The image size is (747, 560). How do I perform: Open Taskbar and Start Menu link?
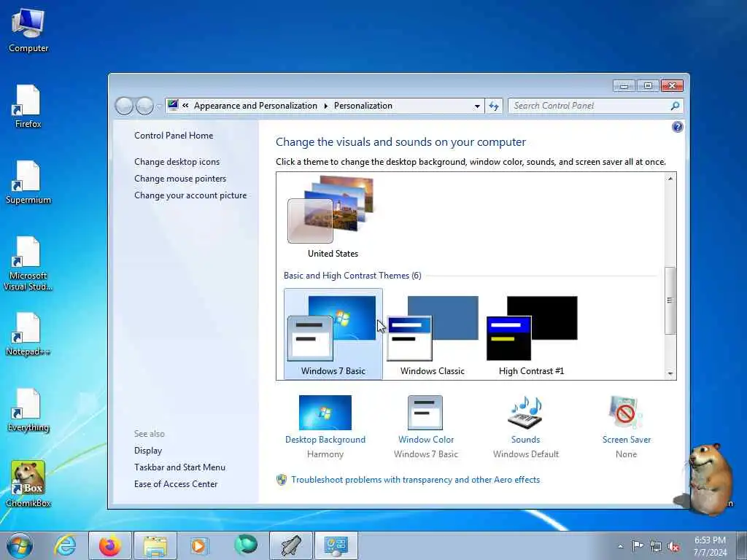coord(179,467)
